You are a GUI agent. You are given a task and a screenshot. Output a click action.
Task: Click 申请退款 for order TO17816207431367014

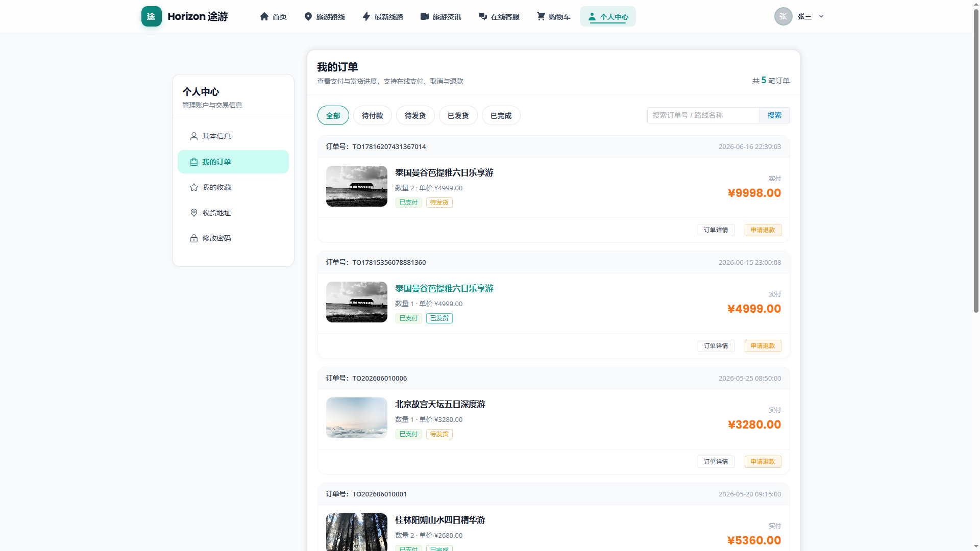(763, 230)
